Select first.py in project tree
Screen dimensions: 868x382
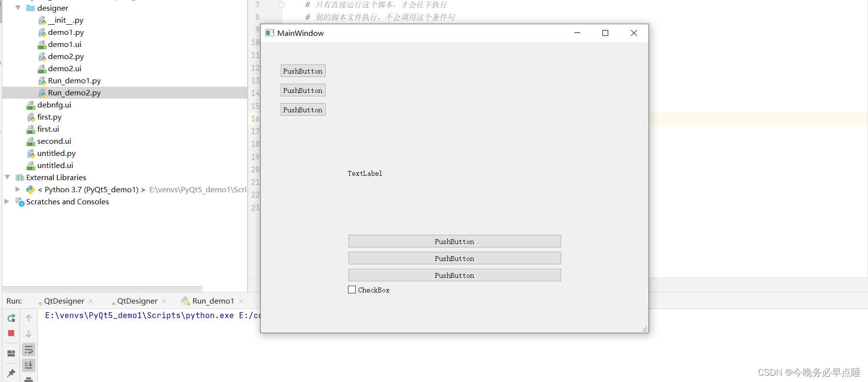(x=49, y=117)
